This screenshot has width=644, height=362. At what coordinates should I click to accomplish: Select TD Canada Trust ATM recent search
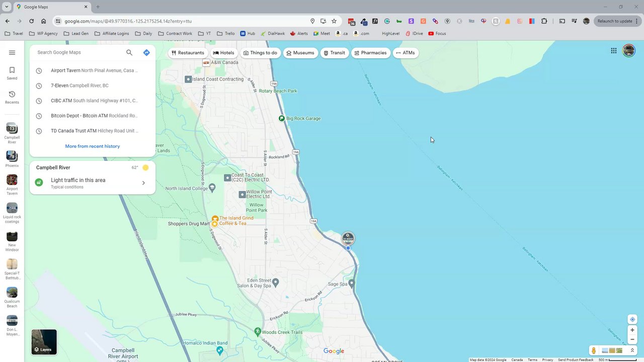[93, 131]
